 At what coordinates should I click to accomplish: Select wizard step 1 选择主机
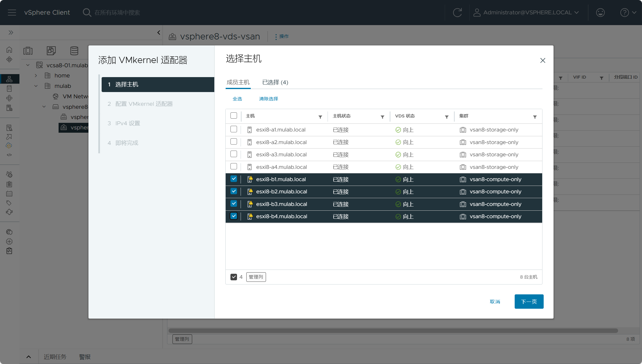(158, 85)
